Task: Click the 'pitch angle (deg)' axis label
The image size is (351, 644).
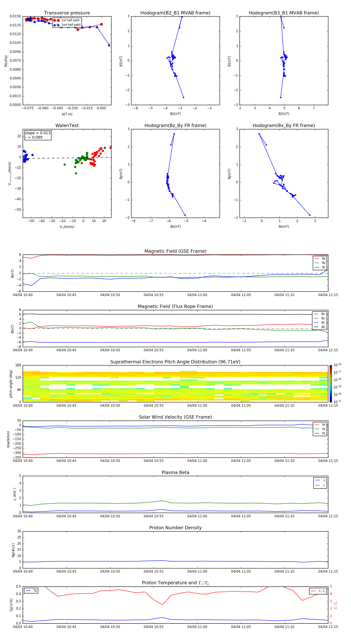Action: pos(11,384)
